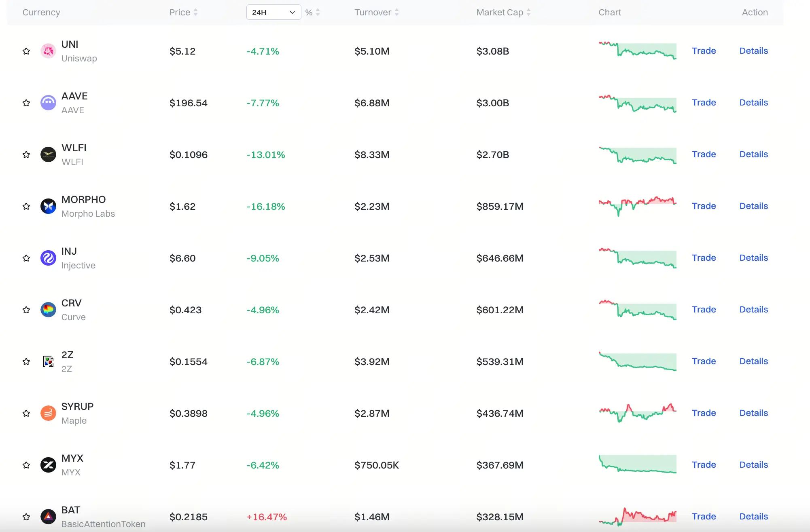Click the AAVE ghost coin logo
Screen dimensions: 810x532
coord(48,103)
